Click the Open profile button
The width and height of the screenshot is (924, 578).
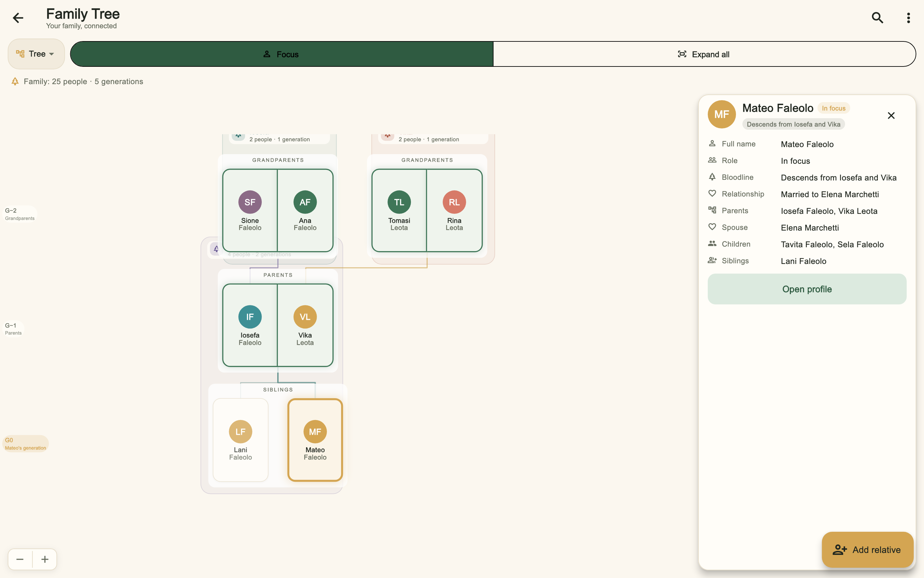807,289
